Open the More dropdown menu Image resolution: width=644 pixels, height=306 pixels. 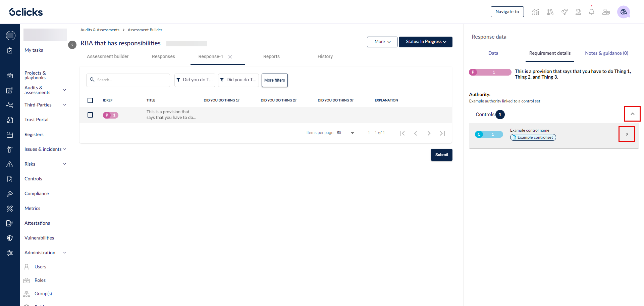click(x=382, y=42)
